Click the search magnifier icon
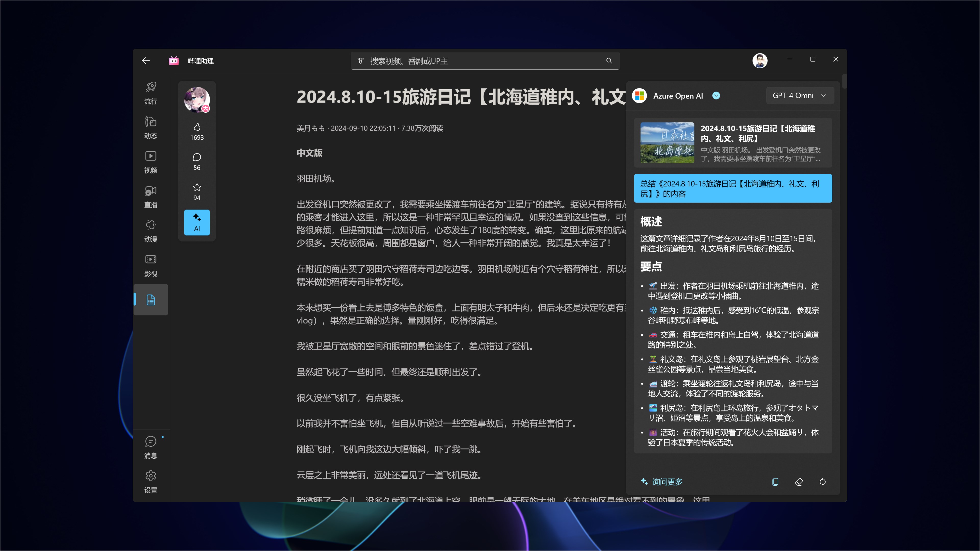 pyautogui.click(x=609, y=61)
